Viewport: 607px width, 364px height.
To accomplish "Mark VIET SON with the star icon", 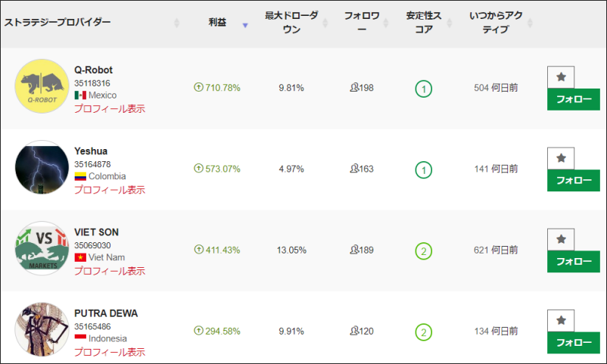I will point(560,239).
